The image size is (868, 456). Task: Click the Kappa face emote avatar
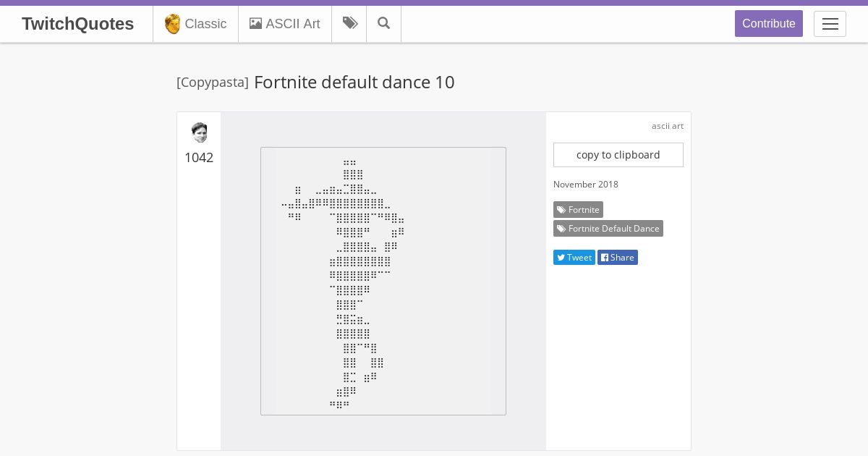[199, 132]
